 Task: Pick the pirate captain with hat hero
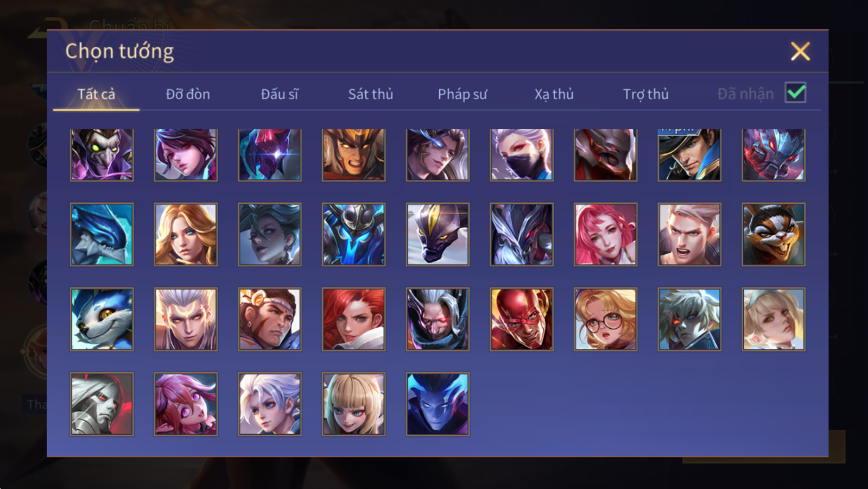pos(689,154)
